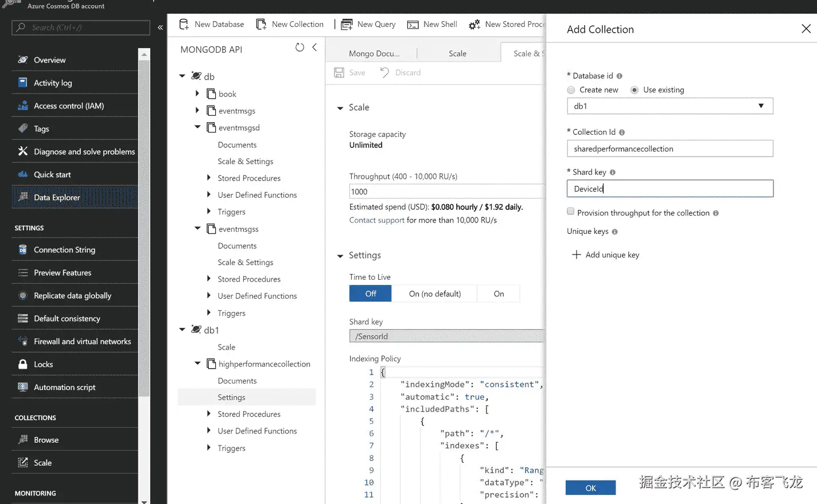Select the Create new radio button
The image size is (817, 504).
pos(571,89)
